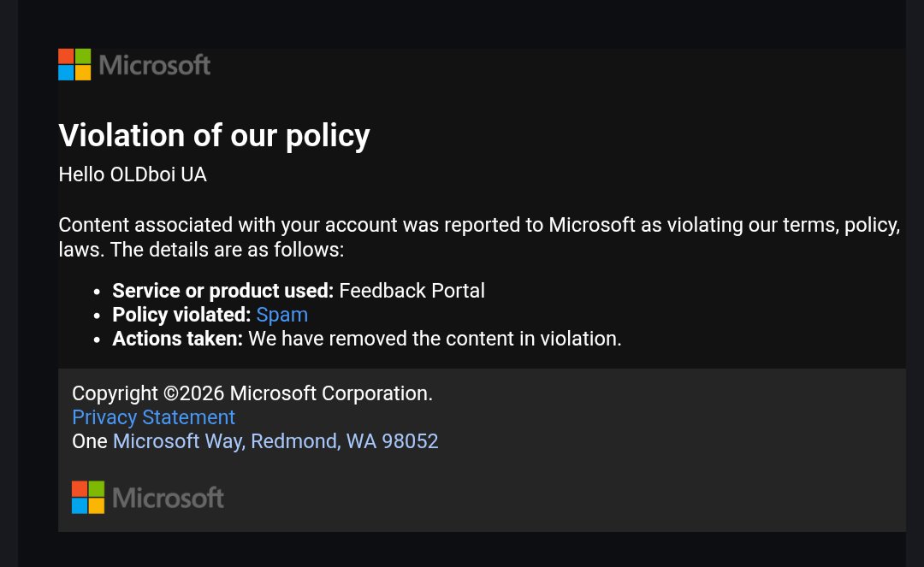Click the Hello OLDboi UA greeting
The height and width of the screenshot is (567, 924).
[x=133, y=174]
